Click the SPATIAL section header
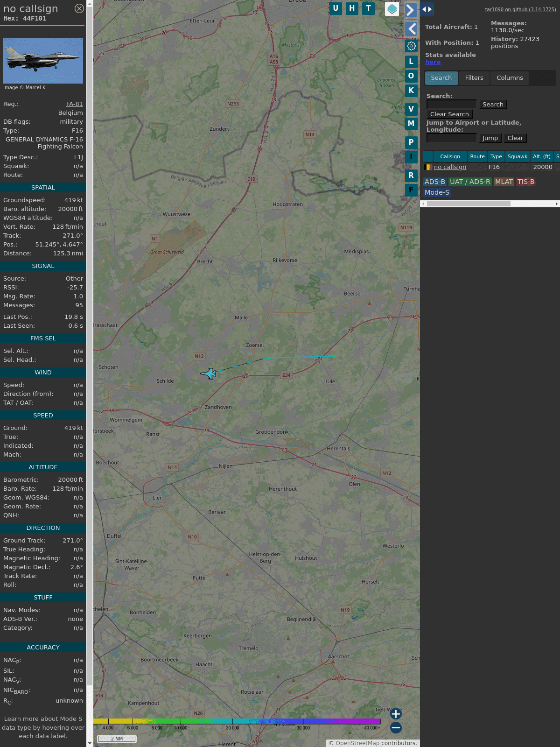Viewport: 560px width, 747px height. [x=43, y=188]
